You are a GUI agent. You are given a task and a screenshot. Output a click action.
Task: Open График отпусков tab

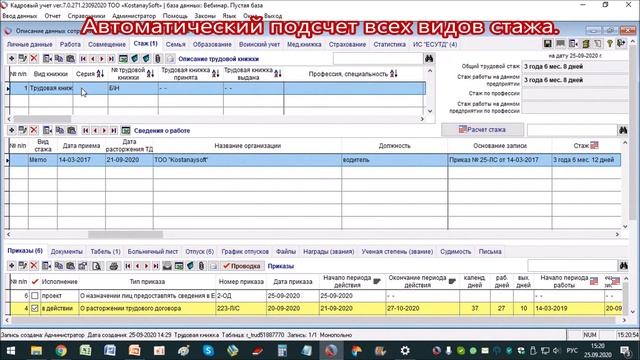pyautogui.click(x=245, y=251)
